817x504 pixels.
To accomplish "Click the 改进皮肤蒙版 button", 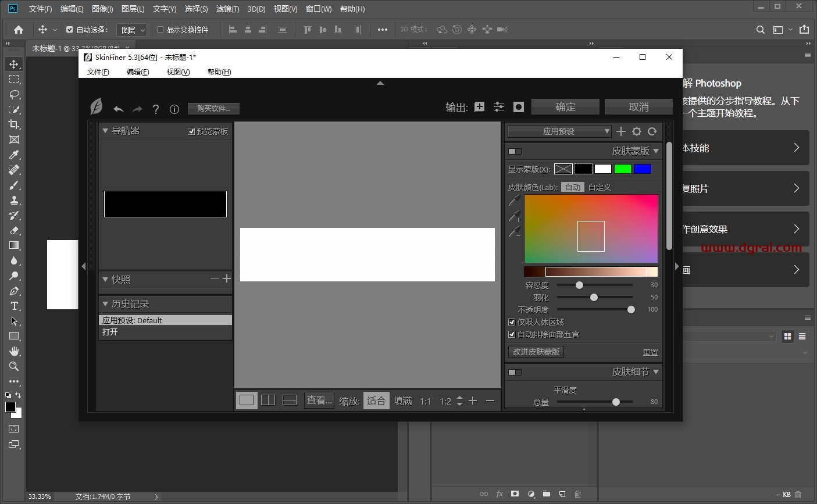I will [536, 352].
